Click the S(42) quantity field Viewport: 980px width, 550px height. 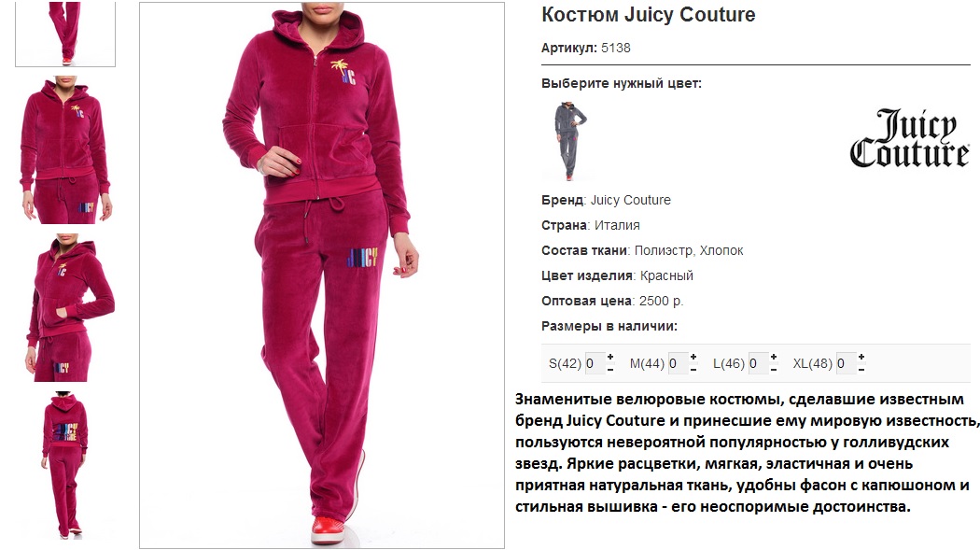[x=594, y=363]
